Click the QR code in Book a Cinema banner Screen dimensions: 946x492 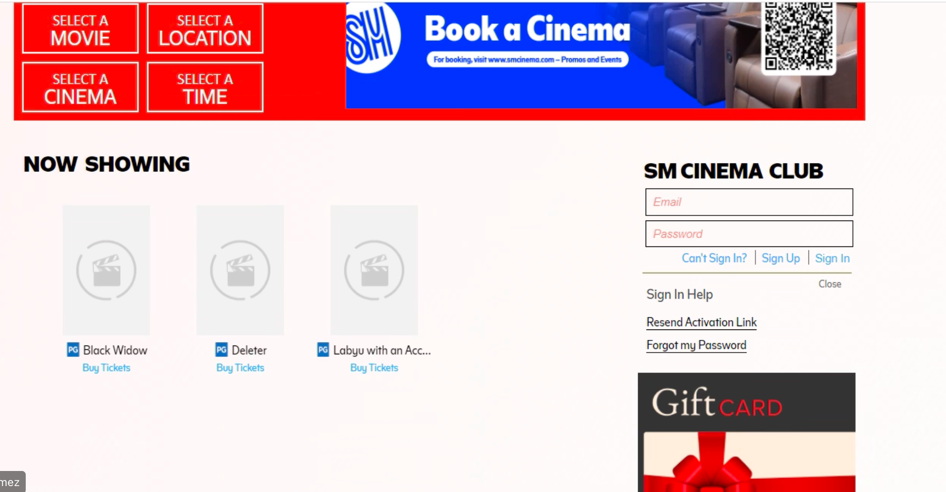799,37
